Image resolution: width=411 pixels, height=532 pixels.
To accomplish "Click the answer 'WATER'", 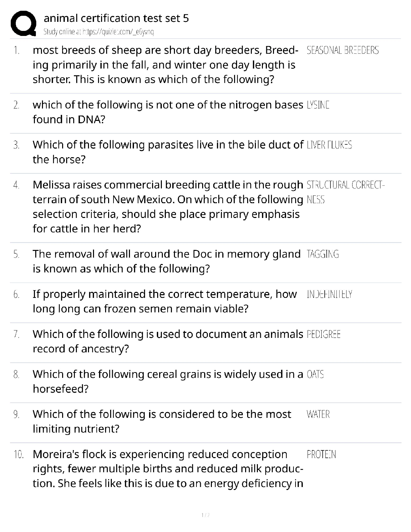I will [x=318, y=414].
